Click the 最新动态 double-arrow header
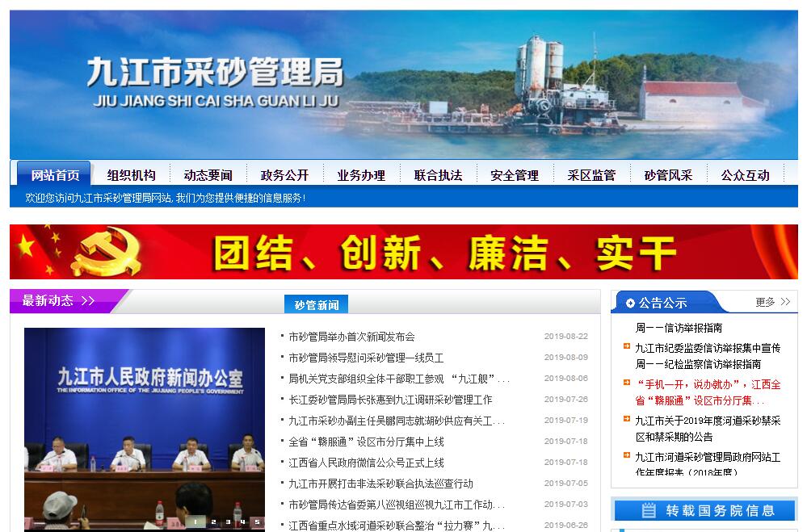This screenshot has height=532, width=807. pyautogui.click(x=59, y=300)
